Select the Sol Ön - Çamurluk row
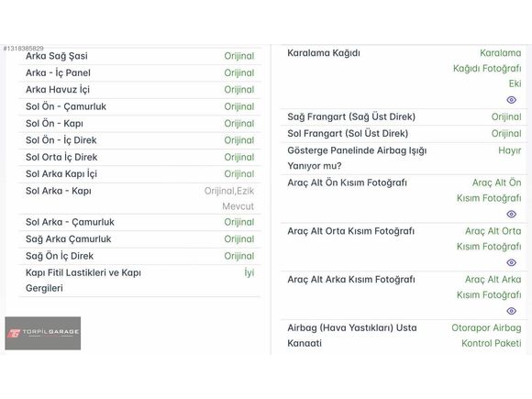532x399 pixels. pos(139,107)
